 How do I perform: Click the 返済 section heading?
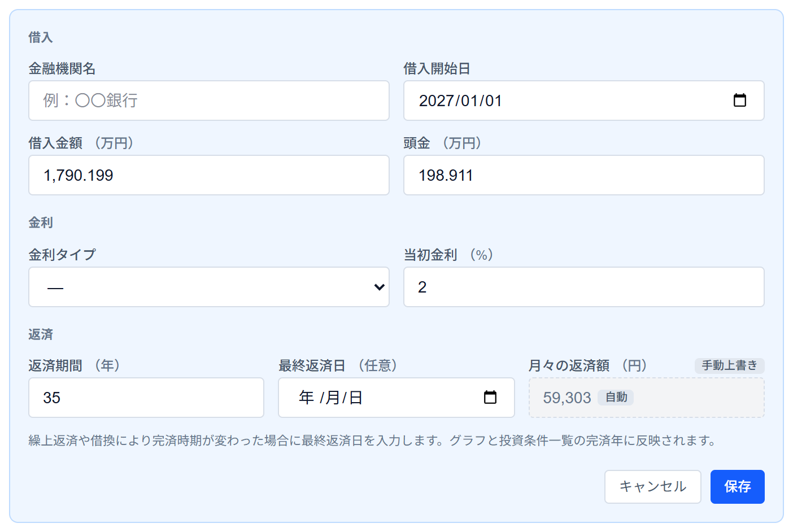click(41, 334)
